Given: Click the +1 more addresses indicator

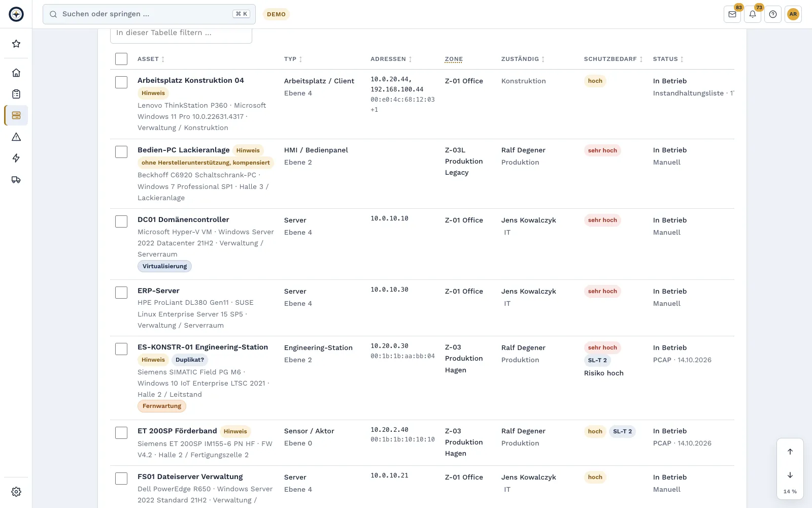Looking at the screenshot, I should click(x=375, y=110).
